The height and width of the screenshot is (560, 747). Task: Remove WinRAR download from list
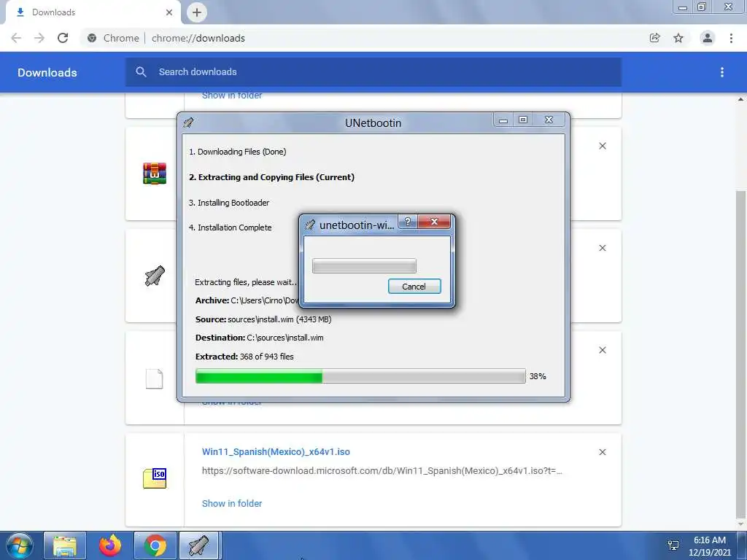point(603,146)
